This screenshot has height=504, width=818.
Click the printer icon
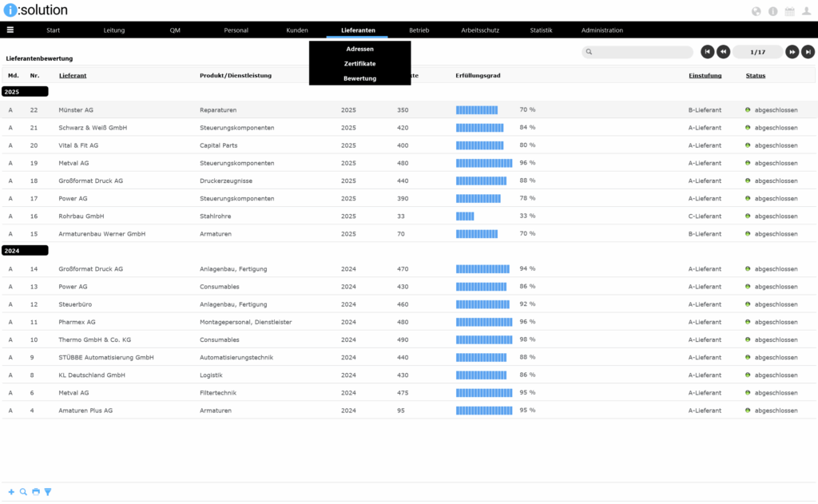tap(36, 492)
